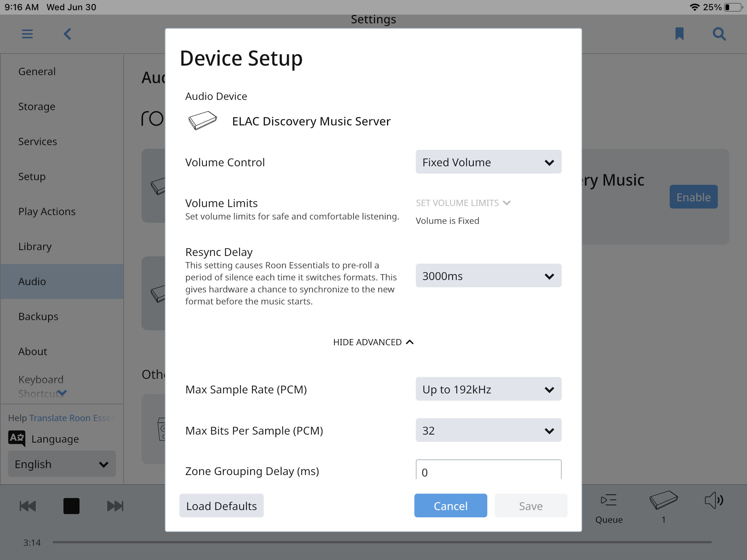Stop playback with the square button

point(71,506)
